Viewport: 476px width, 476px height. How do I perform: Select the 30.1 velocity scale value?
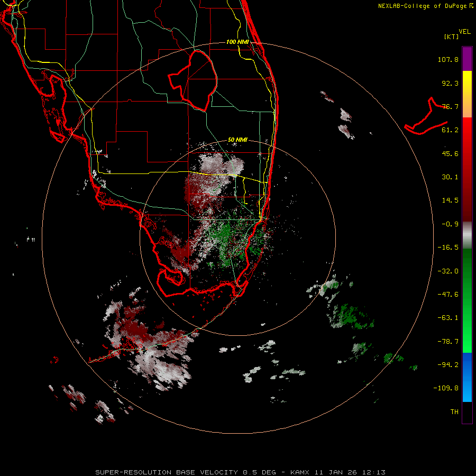point(450,177)
